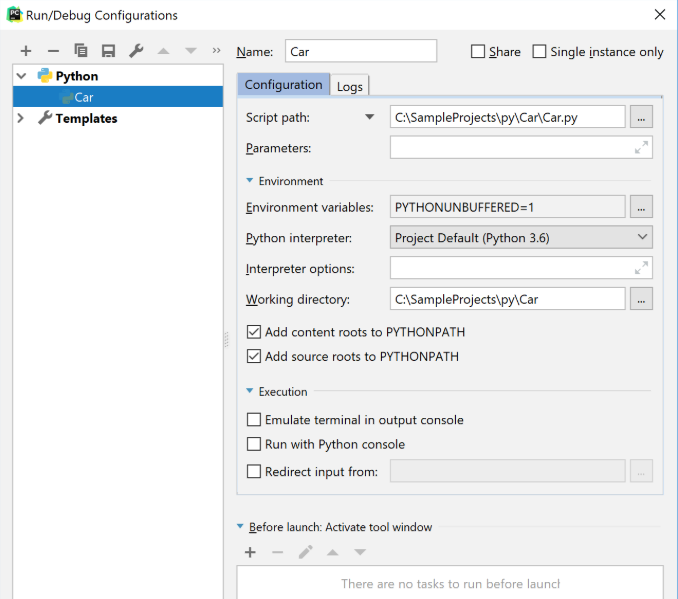This screenshot has width=678, height=599.
Task: Click the PyCharm icon in the title bar
Action: click(x=14, y=15)
